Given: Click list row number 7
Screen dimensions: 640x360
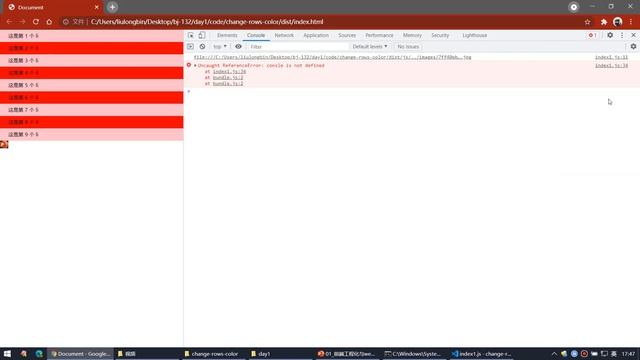Looking at the screenshot, I should coord(91,110).
